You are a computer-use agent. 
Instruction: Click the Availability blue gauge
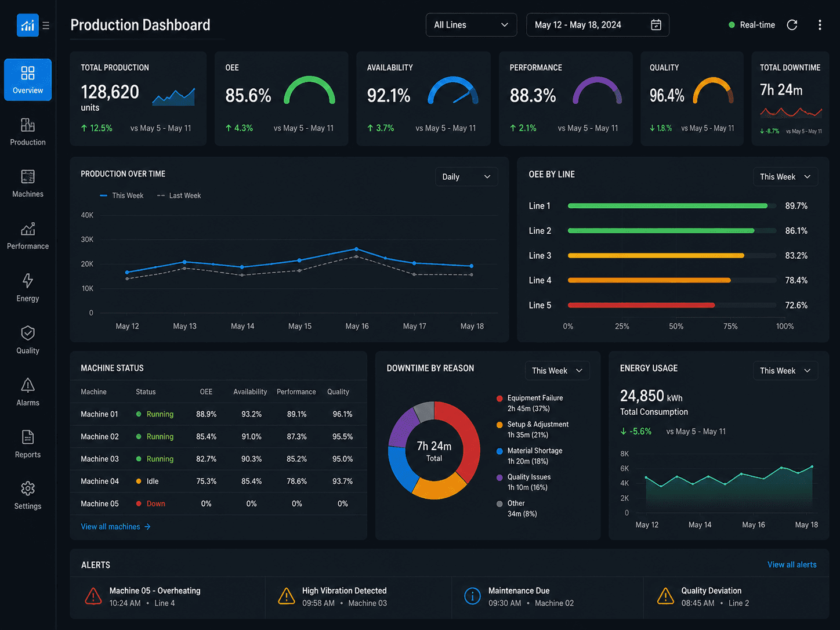[453, 90]
